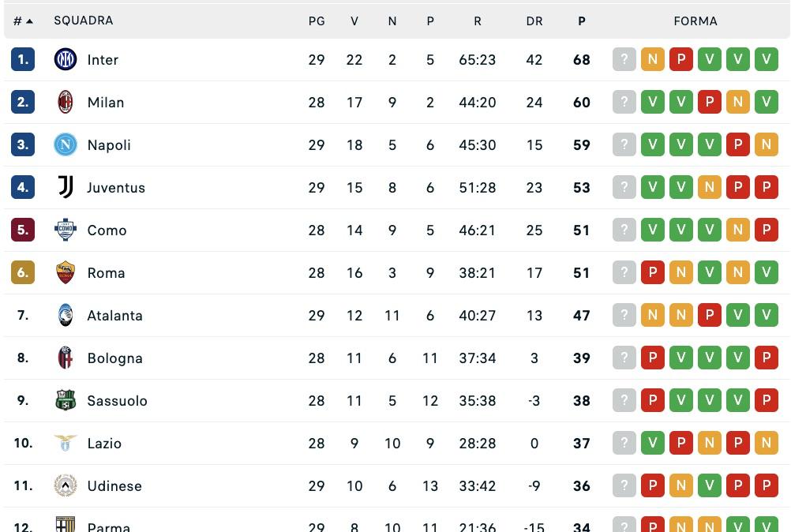
Task: Open Inter via its team name link
Action: [x=103, y=59]
